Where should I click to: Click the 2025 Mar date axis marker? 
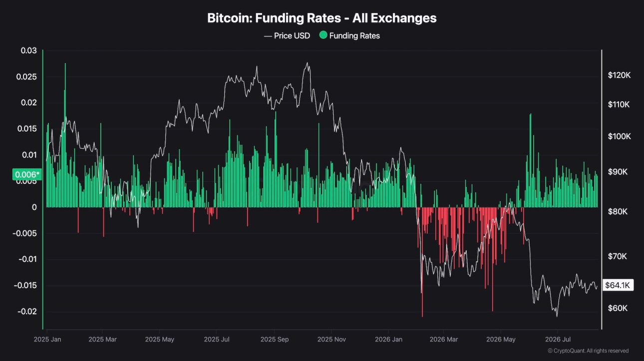(102, 339)
